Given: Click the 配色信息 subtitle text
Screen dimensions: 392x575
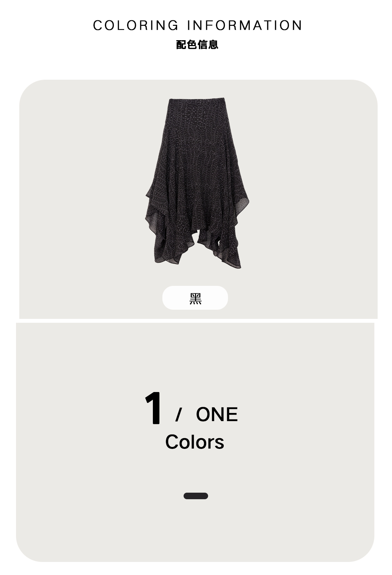Looking at the screenshot, I should point(197,44).
